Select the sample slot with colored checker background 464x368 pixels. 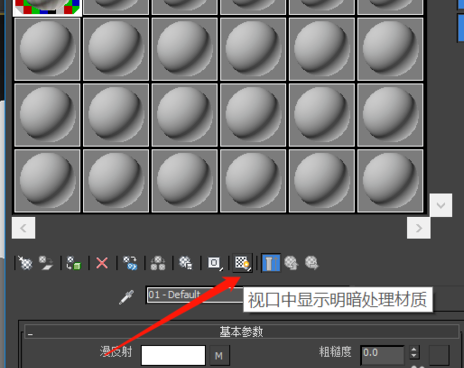click(x=47, y=7)
